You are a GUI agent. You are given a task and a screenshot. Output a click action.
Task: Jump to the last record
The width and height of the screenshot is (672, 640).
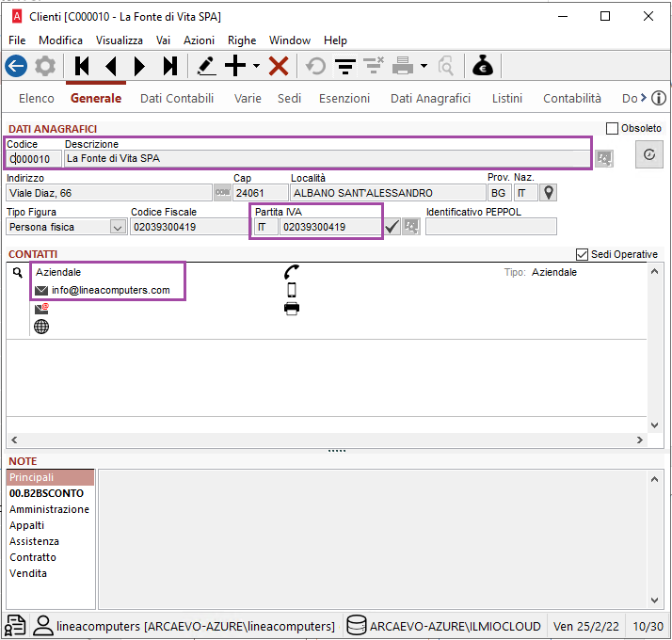[x=169, y=66]
